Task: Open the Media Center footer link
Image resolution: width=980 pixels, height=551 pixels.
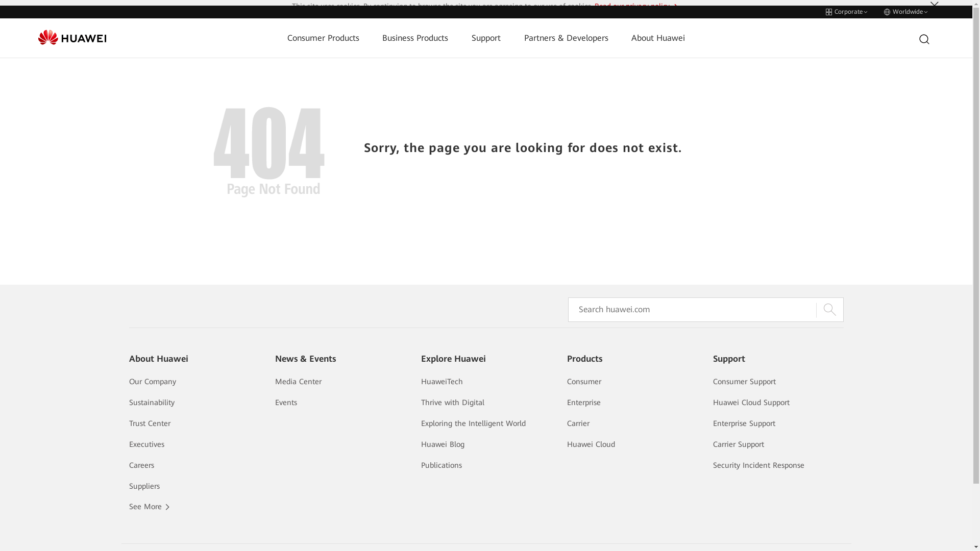Action: coord(298,382)
